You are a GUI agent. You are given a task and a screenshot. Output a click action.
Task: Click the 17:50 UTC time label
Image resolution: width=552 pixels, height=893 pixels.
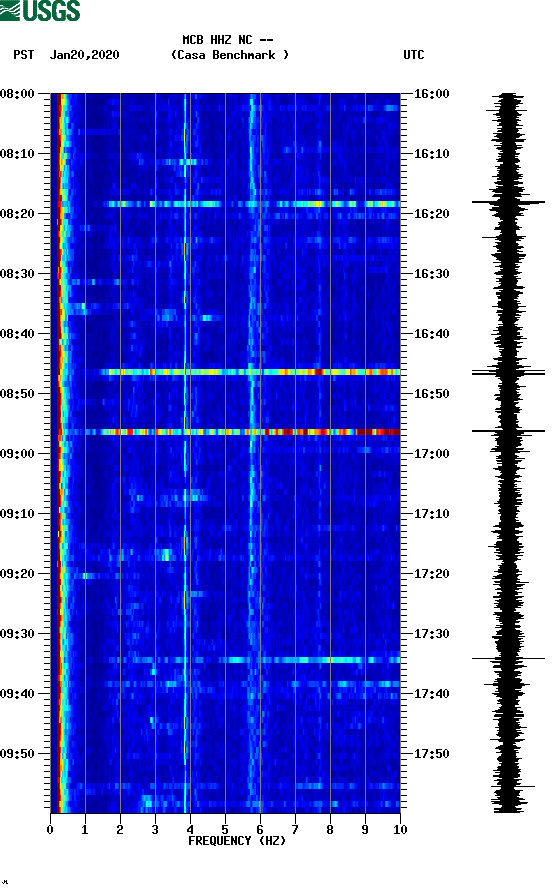pos(431,754)
